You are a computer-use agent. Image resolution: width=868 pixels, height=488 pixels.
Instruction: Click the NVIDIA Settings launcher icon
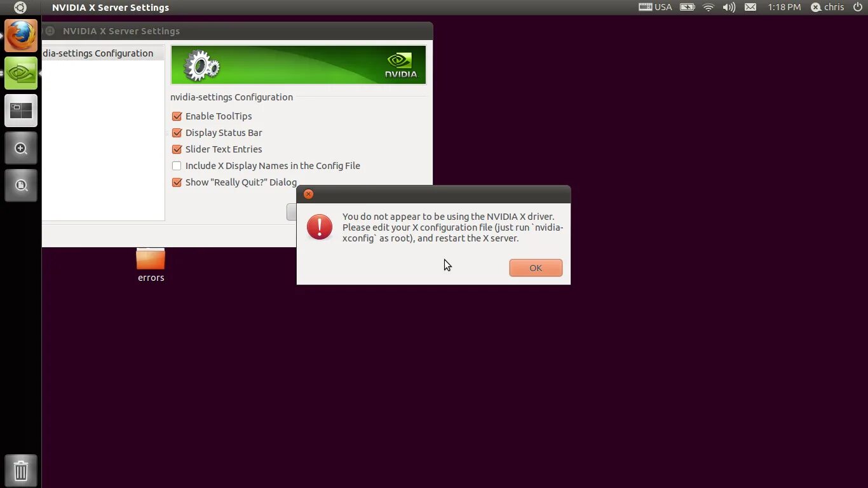coord(21,73)
